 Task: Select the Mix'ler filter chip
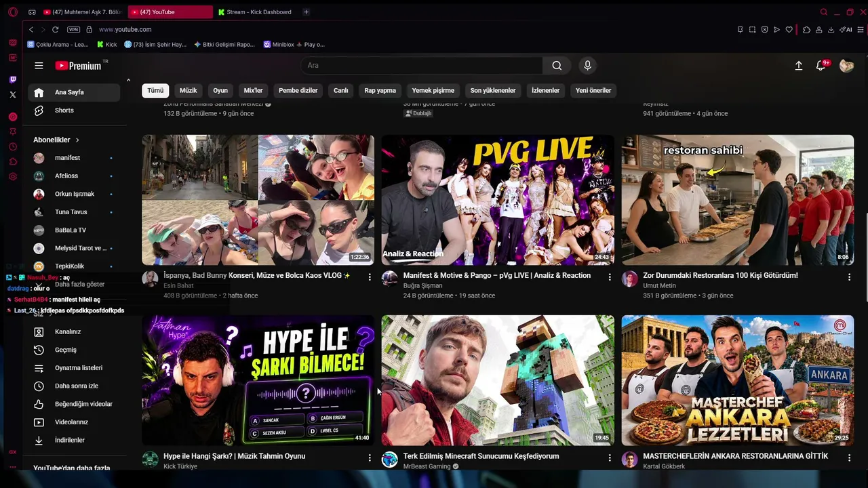(x=253, y=90)
